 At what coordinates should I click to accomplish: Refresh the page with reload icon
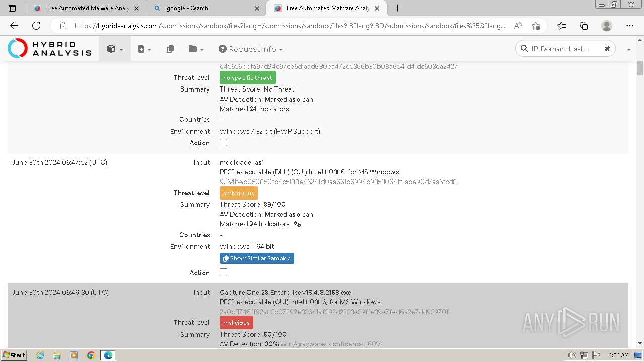pos(36,26)
